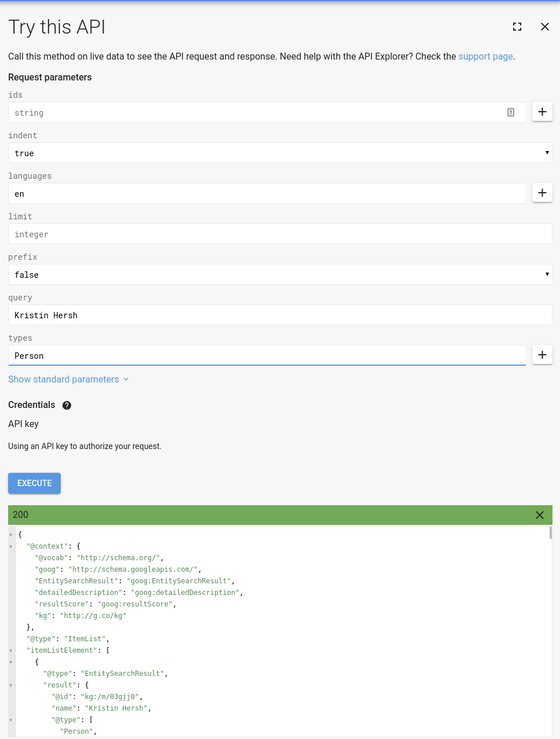
Task: Collapse the result object in the JSON response
Action: point(10,685)
